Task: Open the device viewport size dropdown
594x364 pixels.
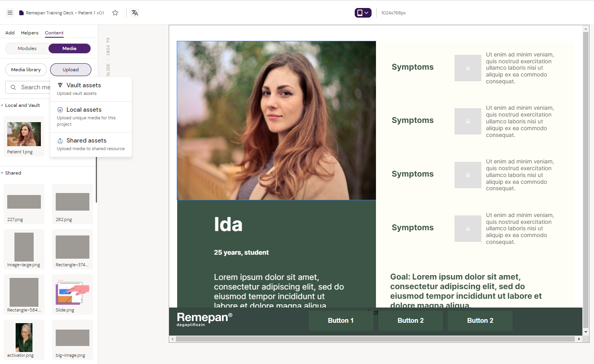Action: [363, 13]
